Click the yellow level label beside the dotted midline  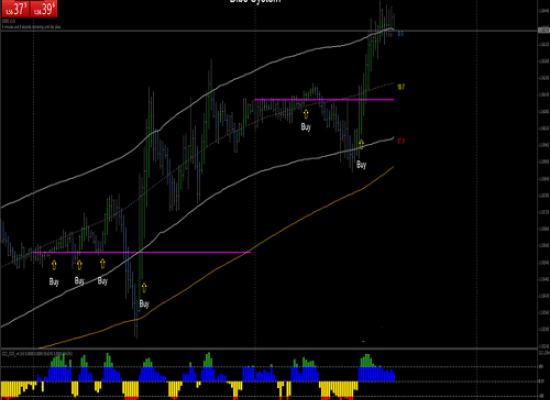pyautogui.click(x=401, y=87)
